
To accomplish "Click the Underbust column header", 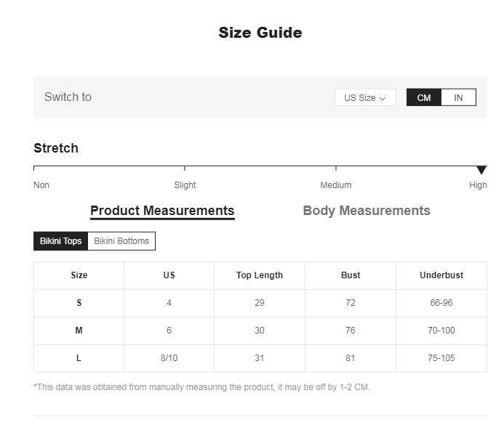I will pyautogui.click(x=441, y=275).
